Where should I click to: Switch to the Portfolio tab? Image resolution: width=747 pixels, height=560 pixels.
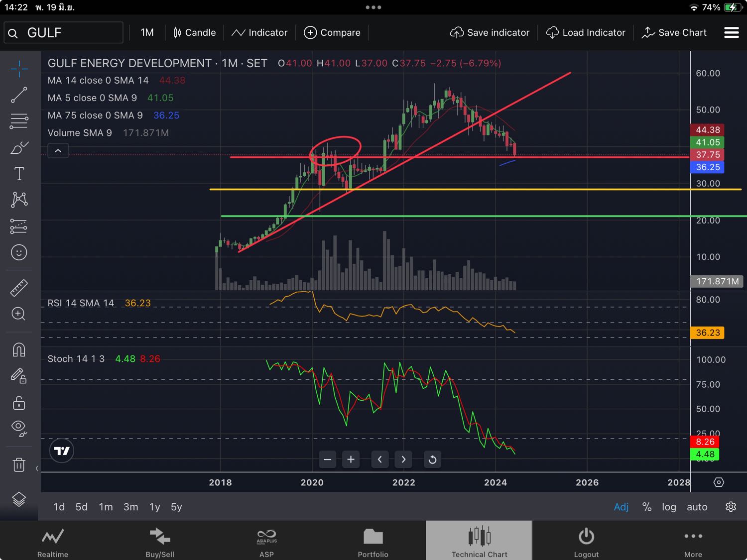pos(373,541)
